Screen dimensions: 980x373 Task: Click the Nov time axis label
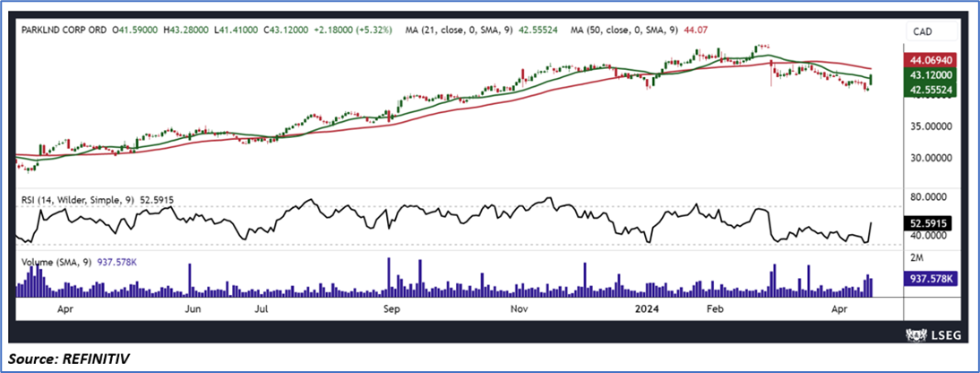[x=519, y=308]
